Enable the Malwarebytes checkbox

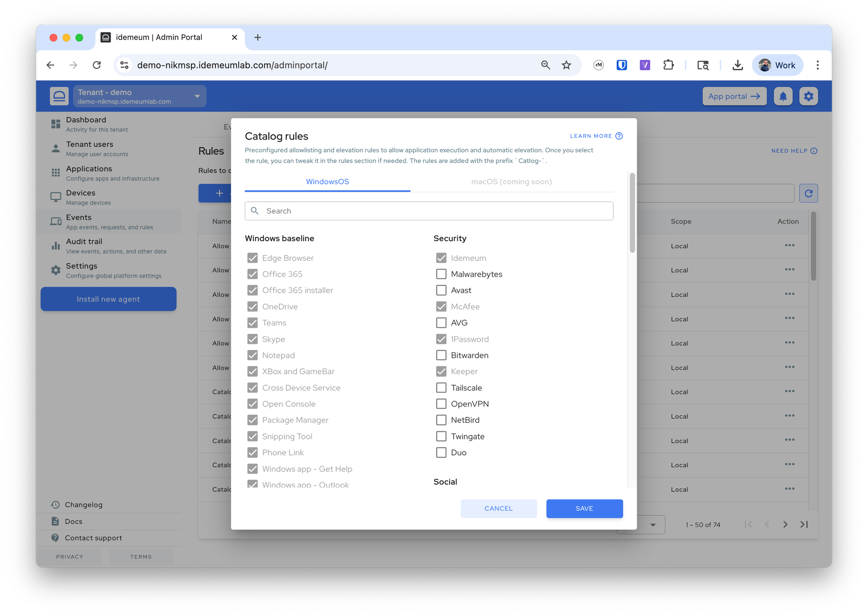441,274
